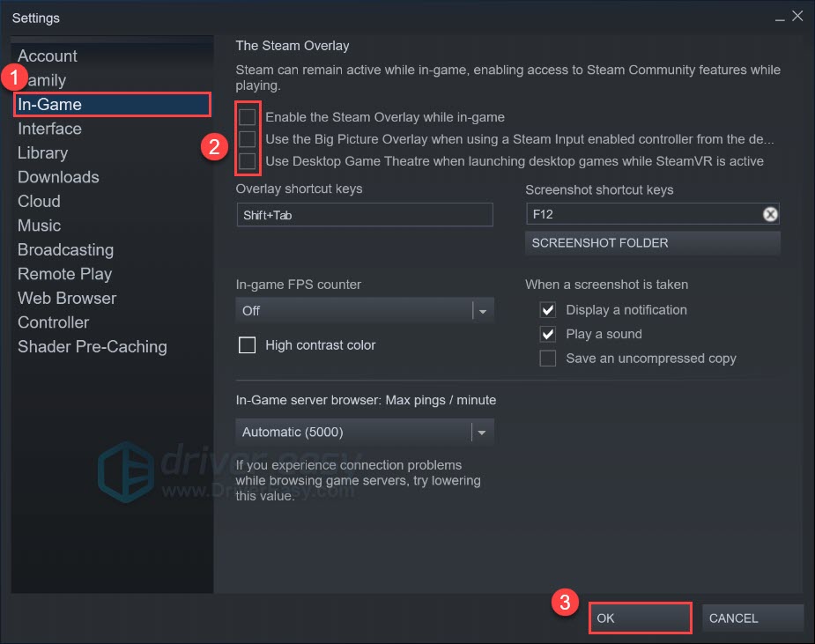Click the CANCEL button
The width and height of the screenshot is (815, 644).
(752, 618)
